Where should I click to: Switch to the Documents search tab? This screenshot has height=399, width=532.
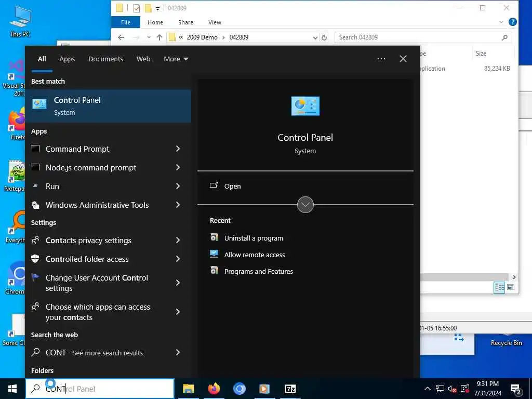point(105,59)
